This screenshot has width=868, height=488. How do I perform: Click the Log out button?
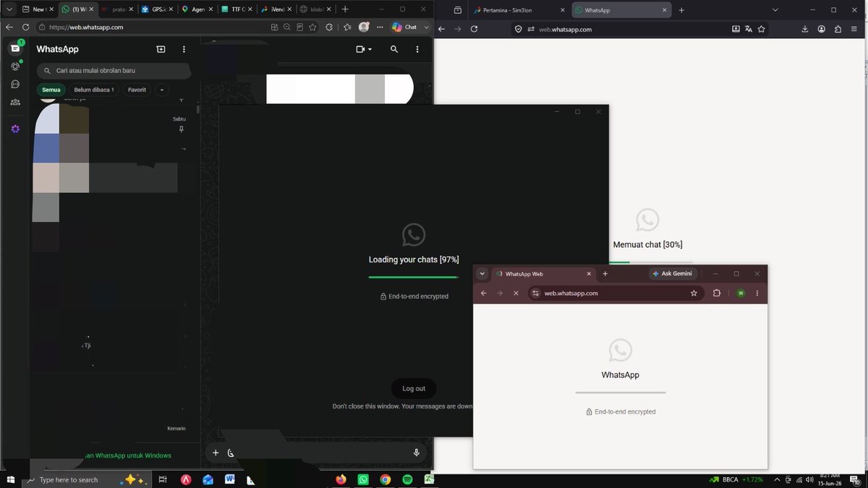[414, 388]
